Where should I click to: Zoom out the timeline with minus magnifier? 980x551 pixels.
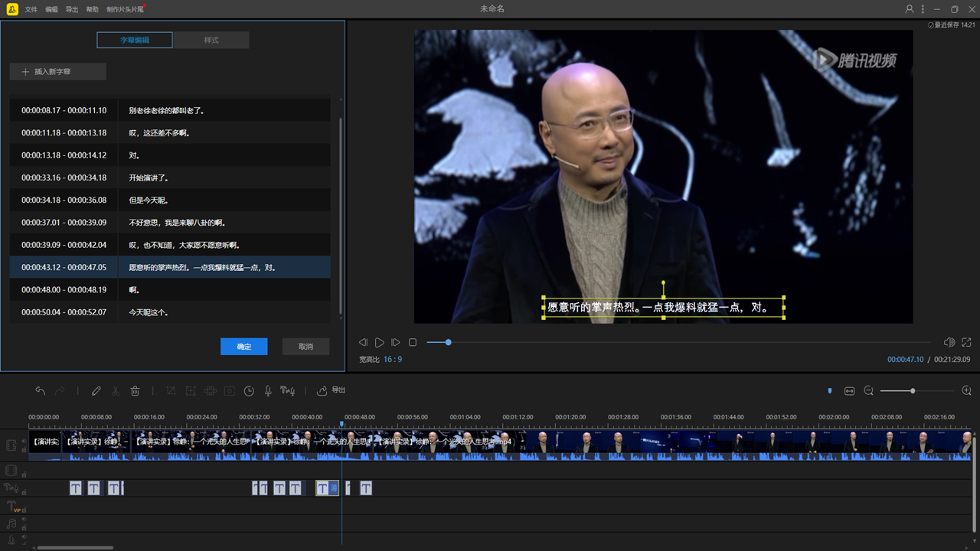pos(869,391)
